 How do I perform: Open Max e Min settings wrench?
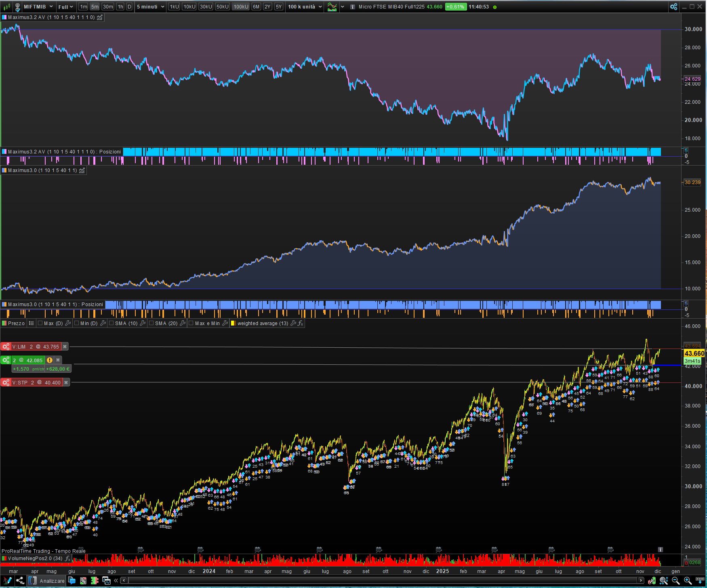tap(225, 323)
